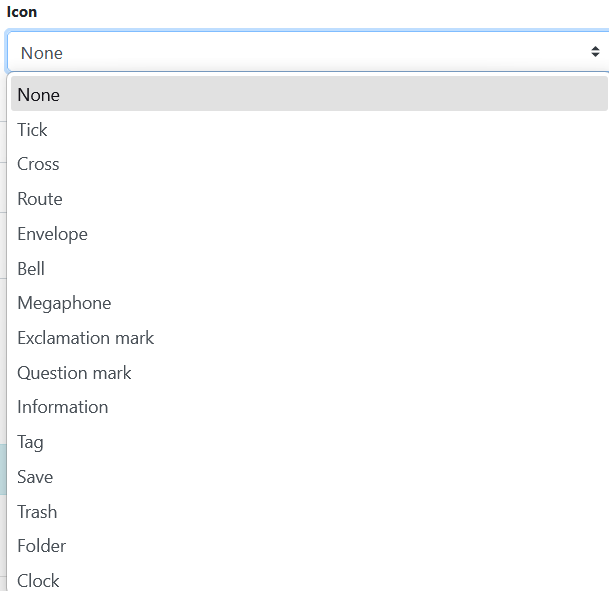The height and width of the screenshot is (591, 609).
Task: Select Clock at the list bottom
Action: pyautogui.click(x=38, y=580)
